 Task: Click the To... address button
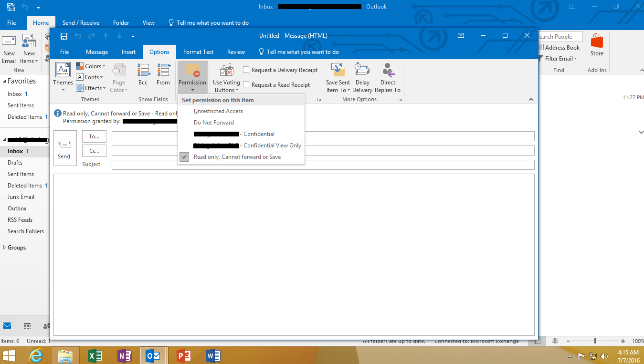tap(94, 136)
